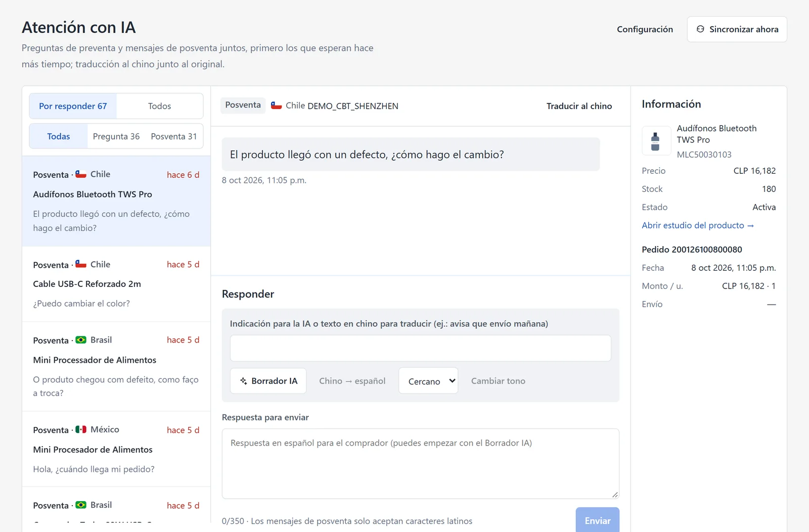
Task: Filter by Pregunta 36
Action: [116, 136]
